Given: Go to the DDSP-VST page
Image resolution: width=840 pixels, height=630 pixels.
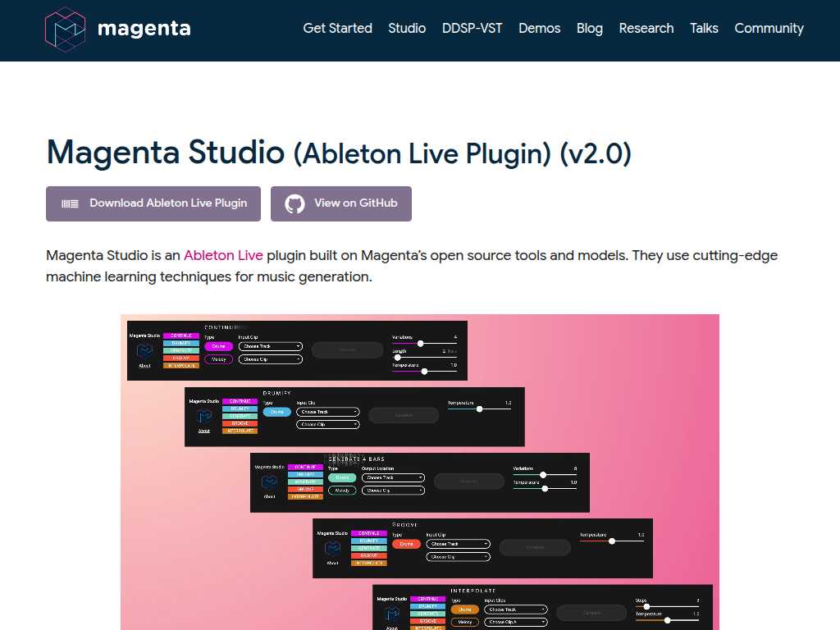Looking at the screenshot, I should click(472, 29).
